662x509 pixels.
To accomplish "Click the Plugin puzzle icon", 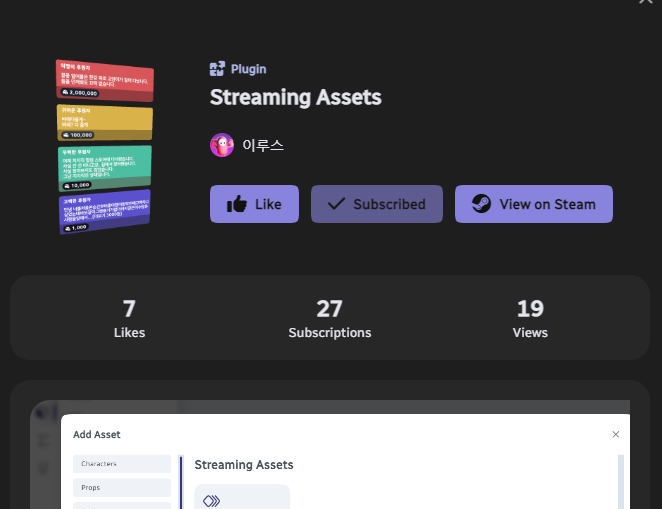I will (x=217, y=69).
